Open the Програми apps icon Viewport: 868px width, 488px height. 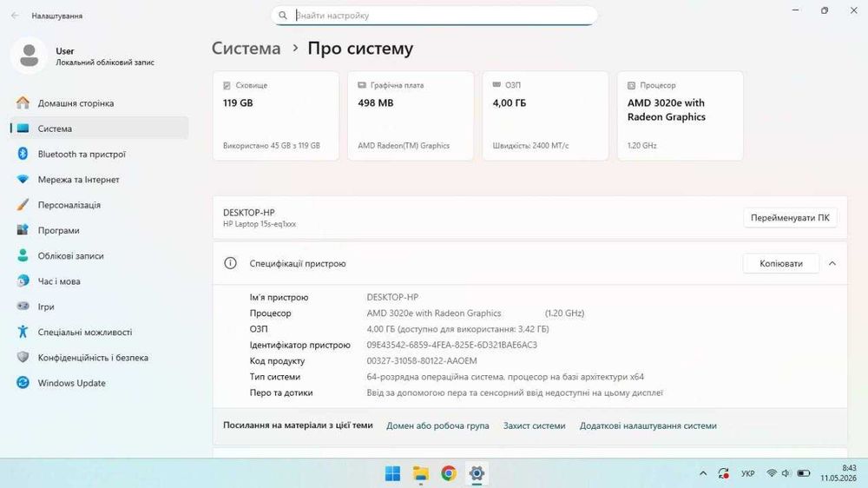(23, 230)
